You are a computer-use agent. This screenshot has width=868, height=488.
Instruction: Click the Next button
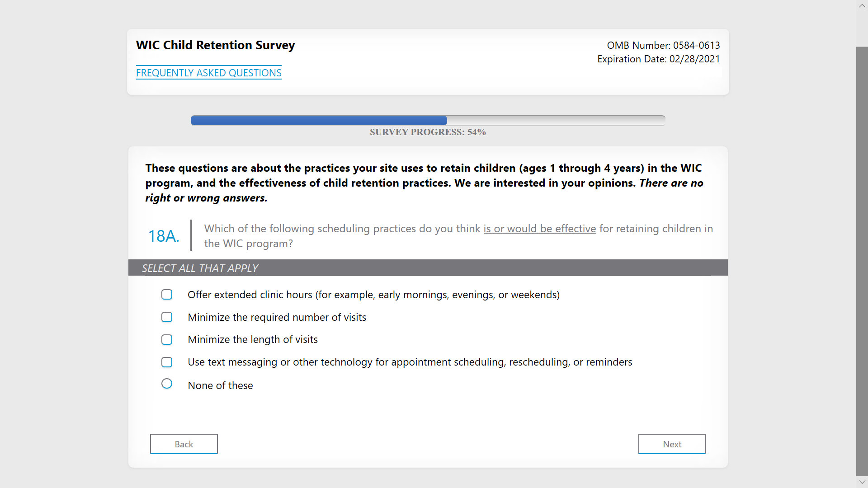click(672, 444)
